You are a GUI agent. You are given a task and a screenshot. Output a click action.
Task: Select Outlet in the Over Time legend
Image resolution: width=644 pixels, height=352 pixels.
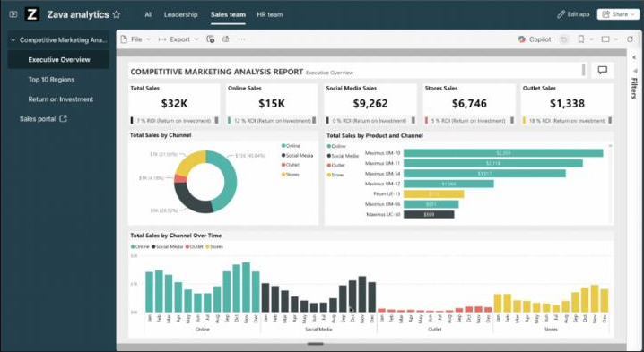pos(195,246)
